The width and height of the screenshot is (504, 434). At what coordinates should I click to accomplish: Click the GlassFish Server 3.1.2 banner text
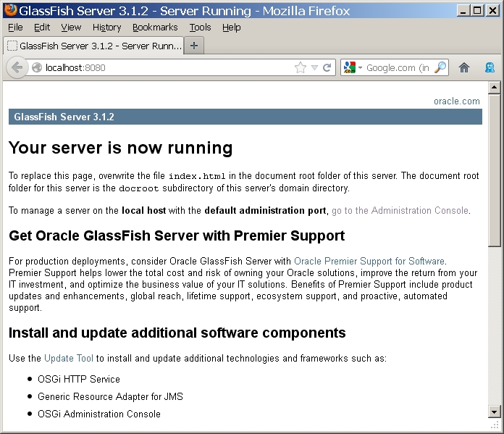[x=64, y=117]
